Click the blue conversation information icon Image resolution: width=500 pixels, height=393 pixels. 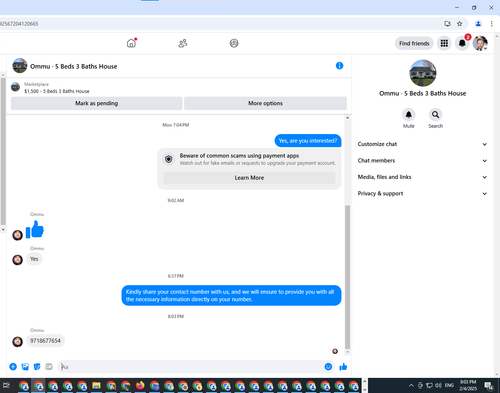(339, 66)
